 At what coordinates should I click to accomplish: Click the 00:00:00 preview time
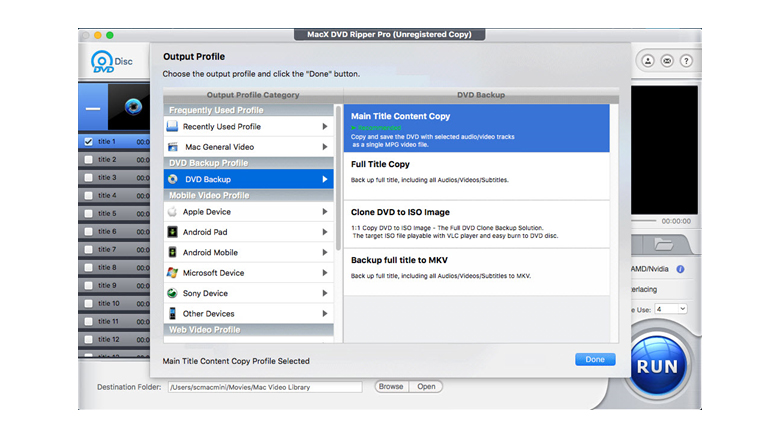[676, 221]
